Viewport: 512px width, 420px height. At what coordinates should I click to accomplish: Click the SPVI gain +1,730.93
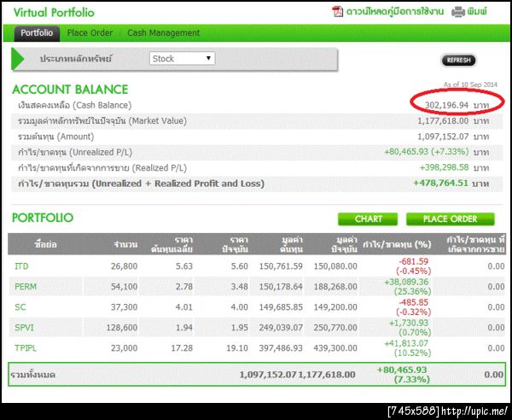[x=409, y=323]
